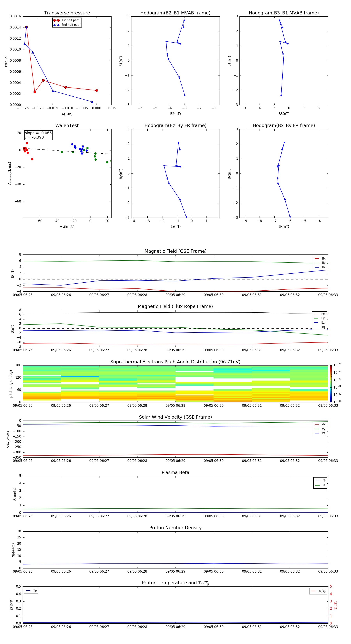Click the "Tp" legend in temperature plot
This screenshot has width=351, height=644.
click(31, 591)
